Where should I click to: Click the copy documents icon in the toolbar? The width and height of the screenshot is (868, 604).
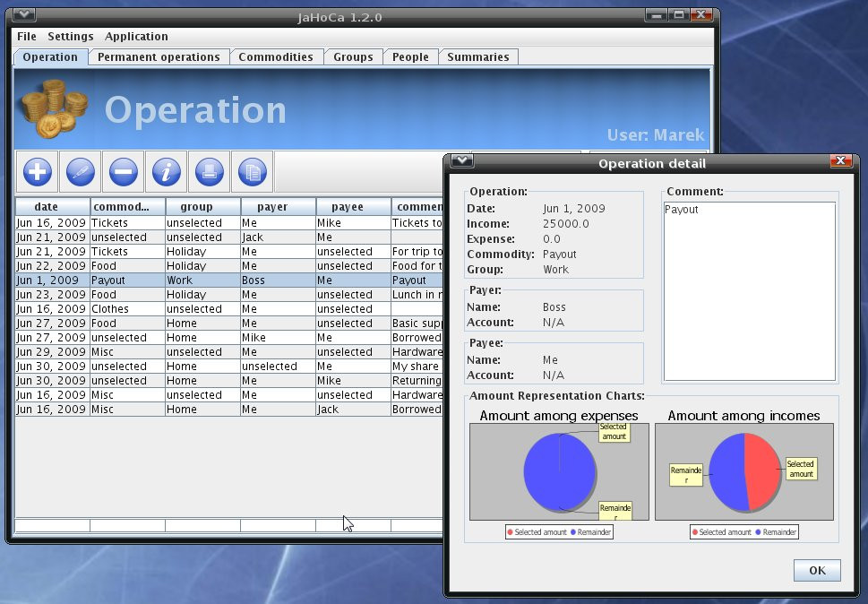point(253,172)
